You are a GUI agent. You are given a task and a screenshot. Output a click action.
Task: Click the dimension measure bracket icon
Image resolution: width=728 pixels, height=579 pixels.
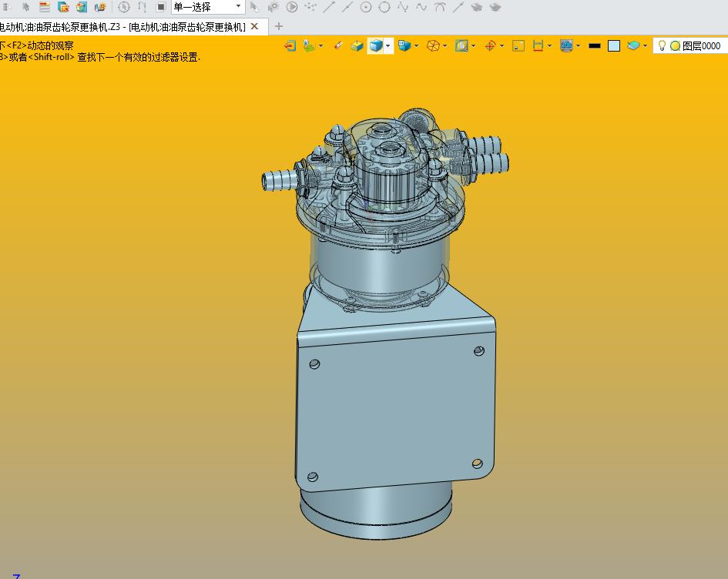[x=538, y=45]
